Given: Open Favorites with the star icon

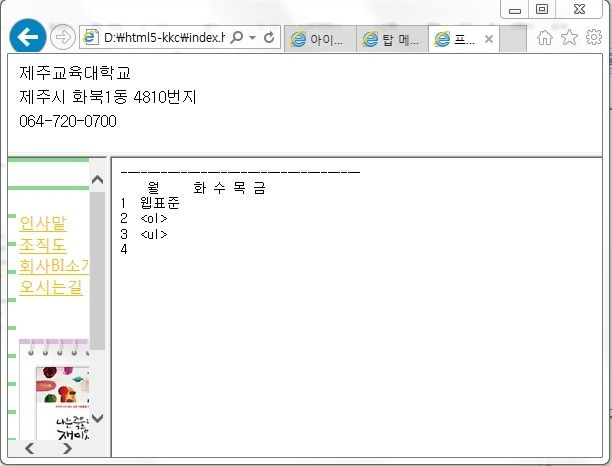Looking at the screenshot, I should (x=569, y=37).
